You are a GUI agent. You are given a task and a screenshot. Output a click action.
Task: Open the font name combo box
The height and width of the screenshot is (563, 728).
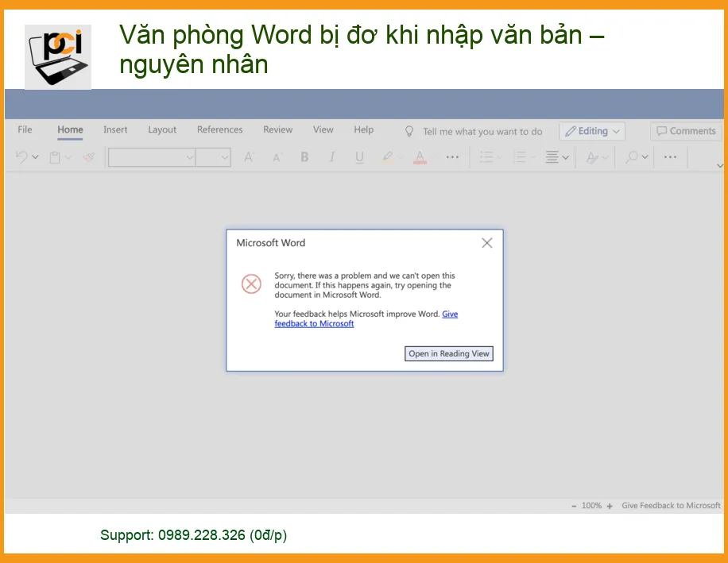click(152, 157)
